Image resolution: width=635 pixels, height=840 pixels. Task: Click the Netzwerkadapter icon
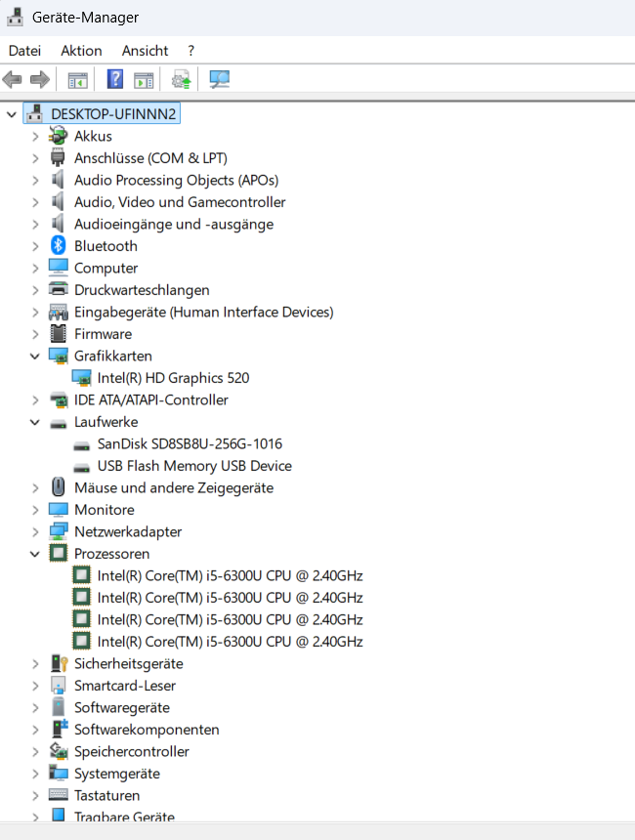(x=58, y=531)
